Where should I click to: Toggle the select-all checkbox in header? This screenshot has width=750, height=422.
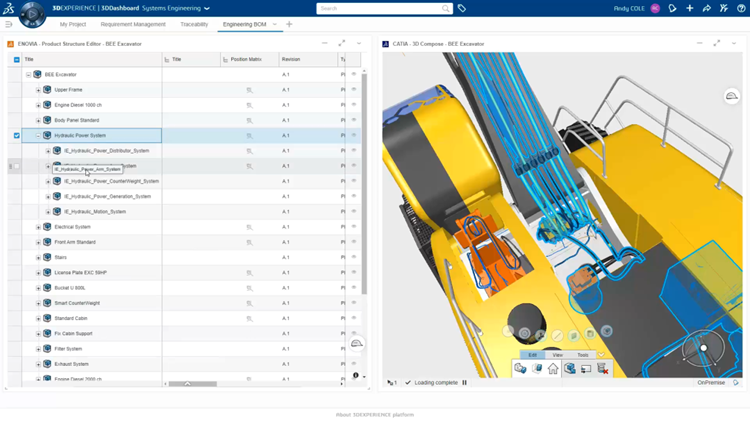(17, 60)
